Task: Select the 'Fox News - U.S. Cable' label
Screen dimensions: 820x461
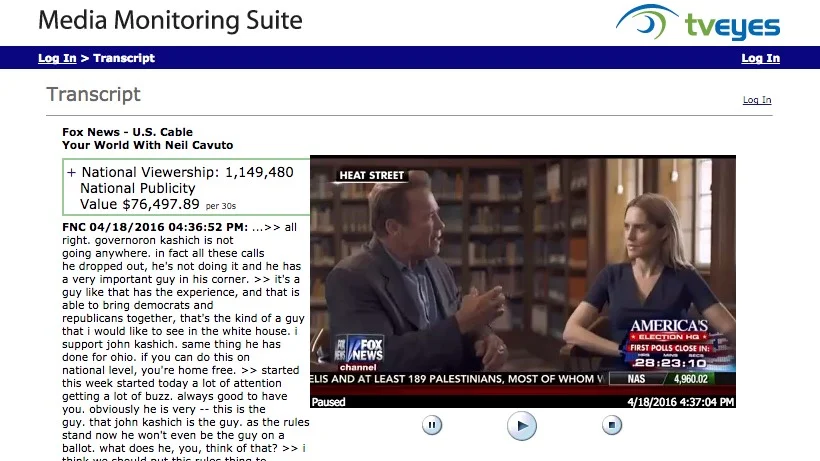Action: 128,132
